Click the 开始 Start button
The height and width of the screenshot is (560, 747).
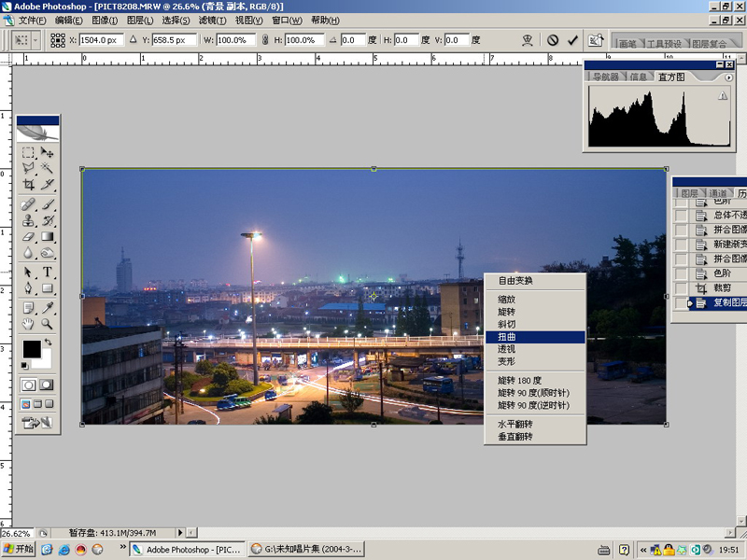click(x=19, y=549)
